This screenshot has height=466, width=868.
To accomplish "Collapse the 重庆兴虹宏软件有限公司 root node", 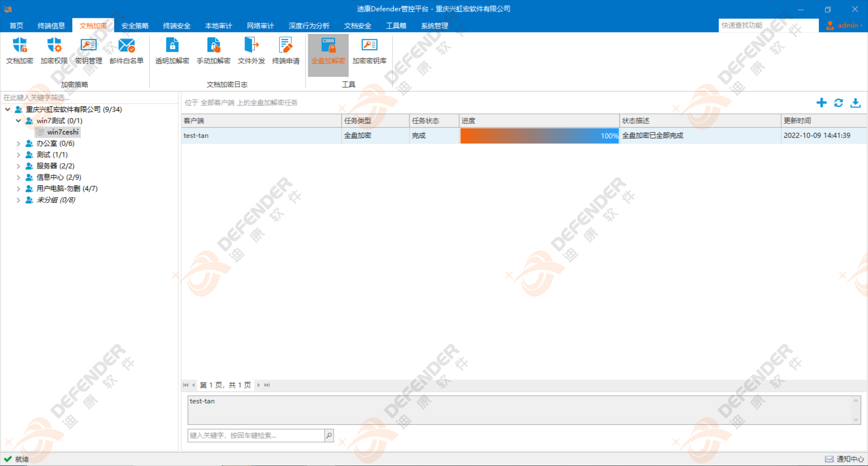I will pyautogui.click(x=8, y=109).
